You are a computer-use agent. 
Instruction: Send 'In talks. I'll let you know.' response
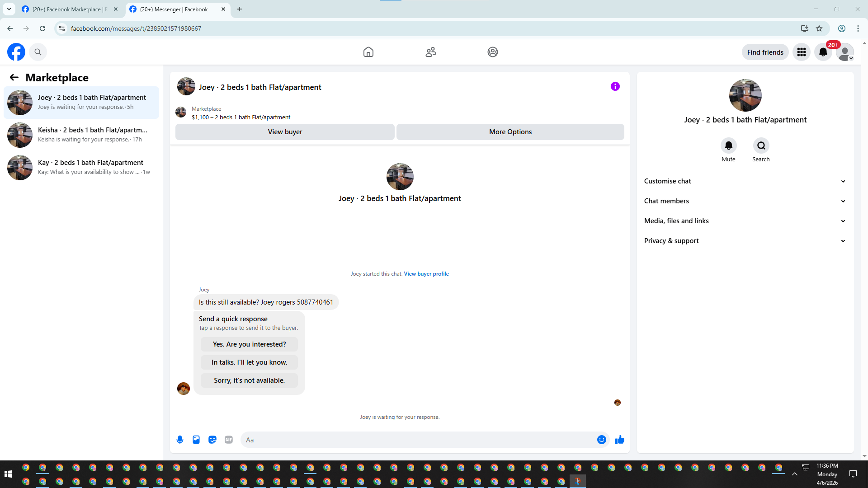250,362
